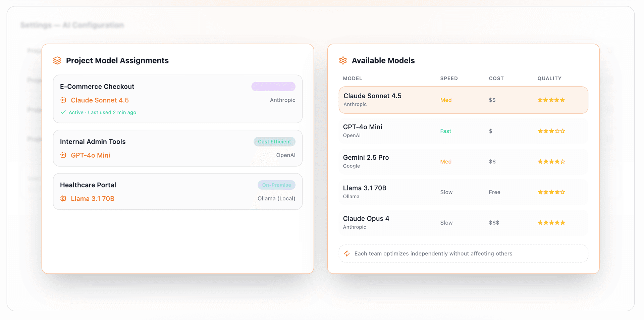Click the fifth star for Claude Opus 4 quality
This screenshot has width=644, height=320.
coord(563,222)
